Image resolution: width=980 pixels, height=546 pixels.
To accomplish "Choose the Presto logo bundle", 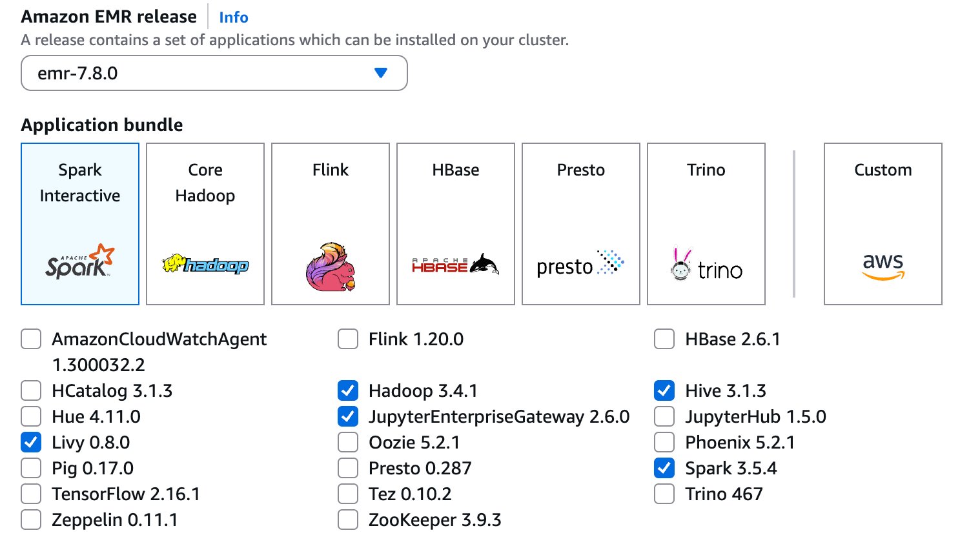I will [580, 264].
